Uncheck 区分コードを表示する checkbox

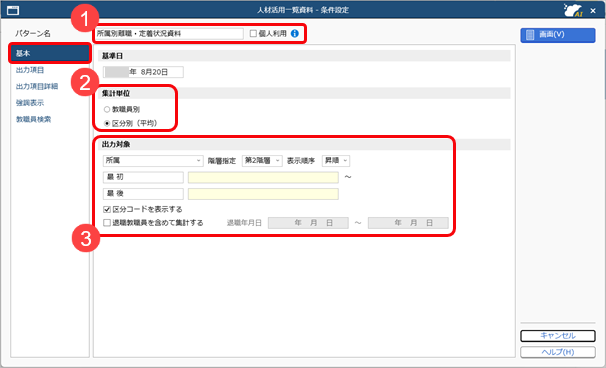[x=107, y=210]
